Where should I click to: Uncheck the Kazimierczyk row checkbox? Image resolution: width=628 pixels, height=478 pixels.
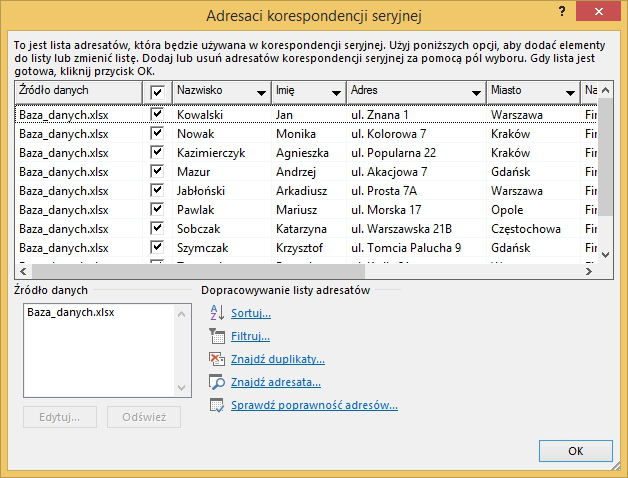click(x=157, y=152)
